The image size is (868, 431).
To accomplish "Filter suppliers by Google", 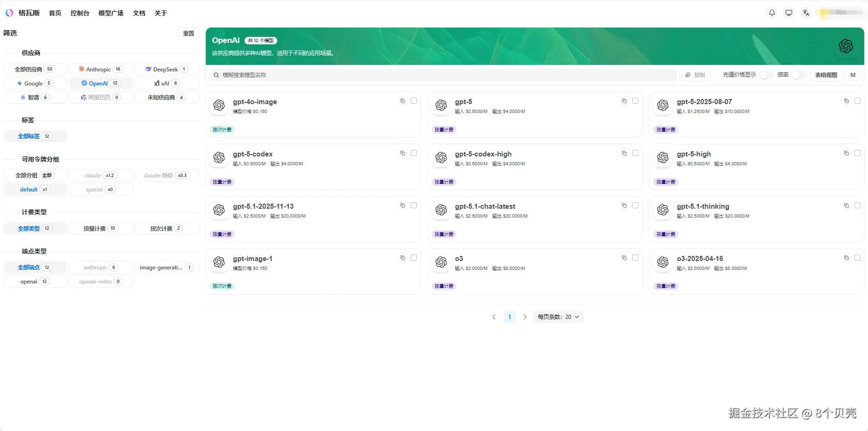I will [35, 83].
